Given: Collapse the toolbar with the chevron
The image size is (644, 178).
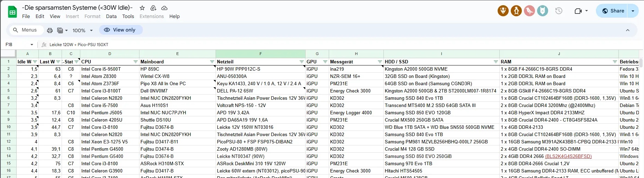Looking at the screenshot, I should point(627,30).
